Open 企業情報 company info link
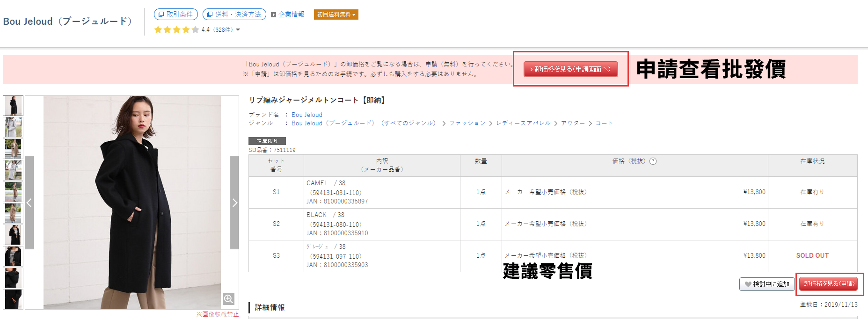 click(291, 14)
